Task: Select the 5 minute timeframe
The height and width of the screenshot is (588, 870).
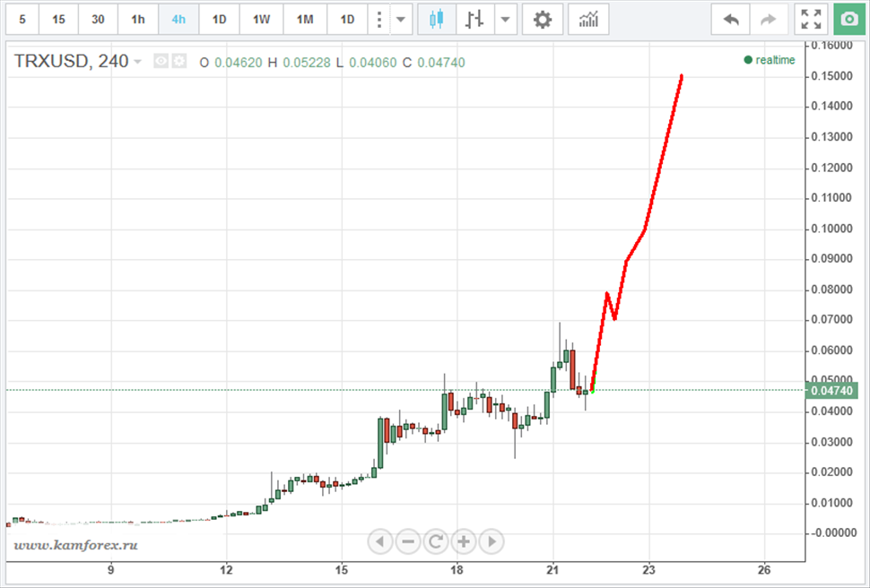Action: (x=22, y=20)
